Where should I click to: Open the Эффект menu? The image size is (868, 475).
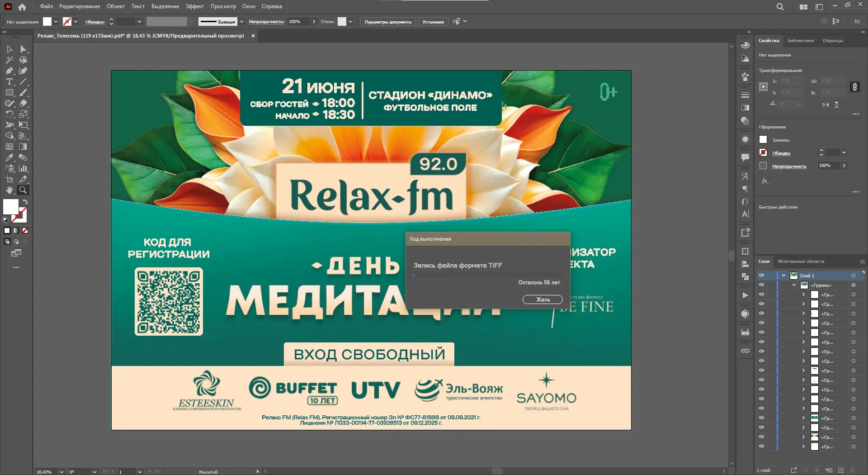(195, 6)
